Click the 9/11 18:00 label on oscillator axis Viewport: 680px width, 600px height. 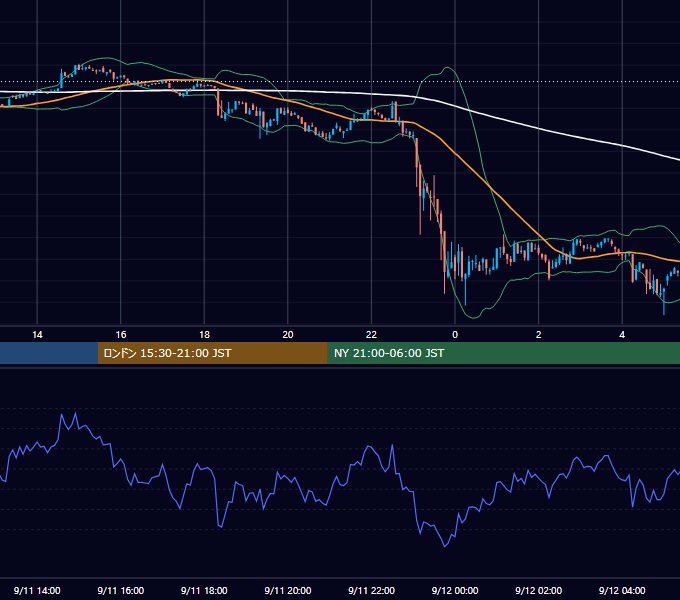click(204, 590)
